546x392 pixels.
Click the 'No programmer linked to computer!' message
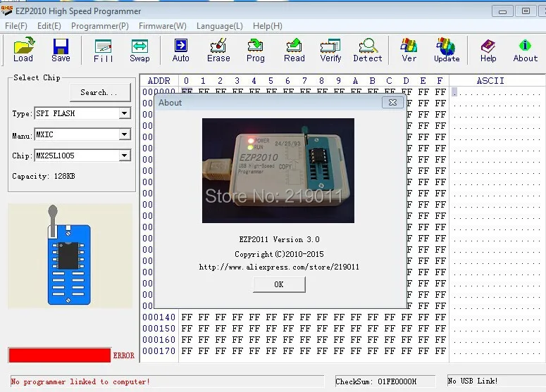tap(80, 381)
